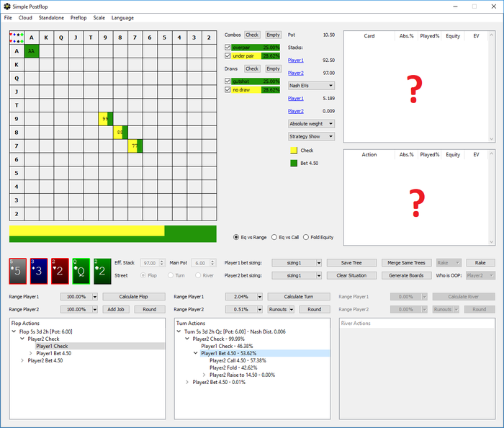Click the 77 cell in hand matrix
This screenshot has height=428, width=504.
(x=135, y=146)
